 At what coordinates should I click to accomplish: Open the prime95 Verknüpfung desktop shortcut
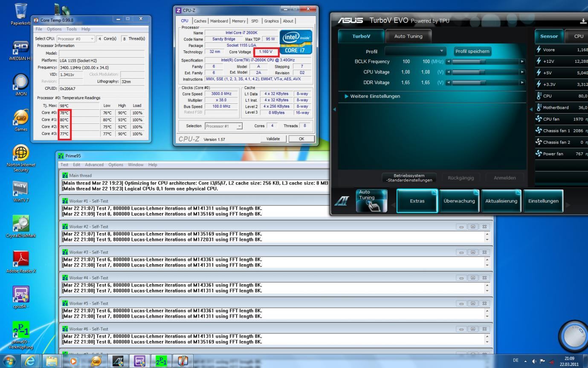click(20, 336)
